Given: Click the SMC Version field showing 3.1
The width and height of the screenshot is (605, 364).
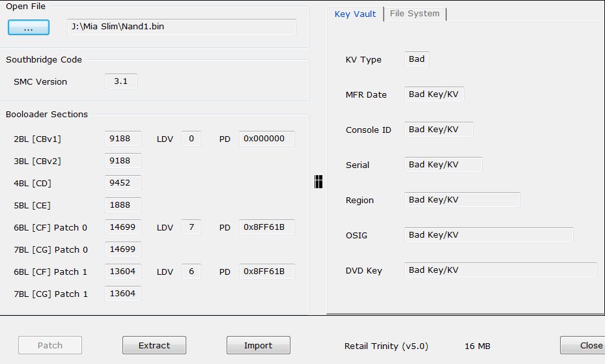Looking at the screenshot, I should tap(121, 81).
